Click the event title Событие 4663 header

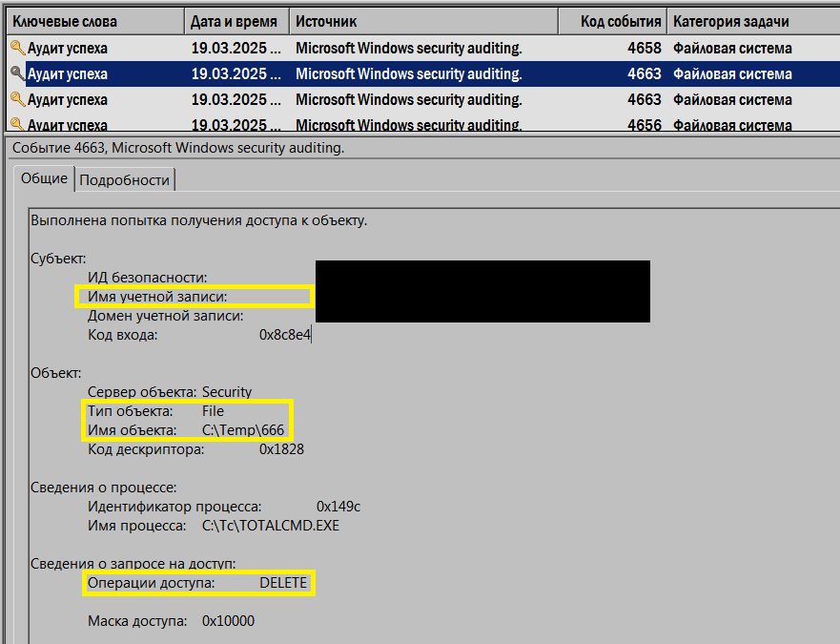178,148
